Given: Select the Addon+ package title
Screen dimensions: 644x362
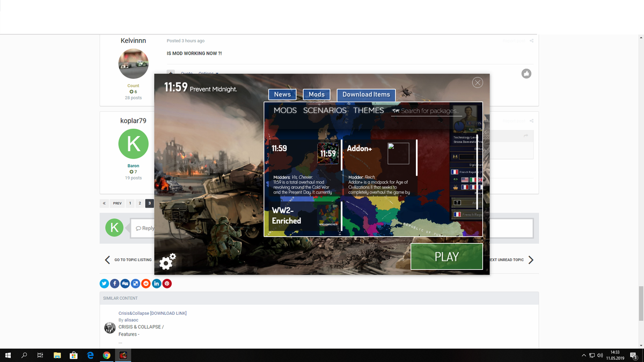Looking at the screenshot, I should pyautogui.click(x=360, y=148).
